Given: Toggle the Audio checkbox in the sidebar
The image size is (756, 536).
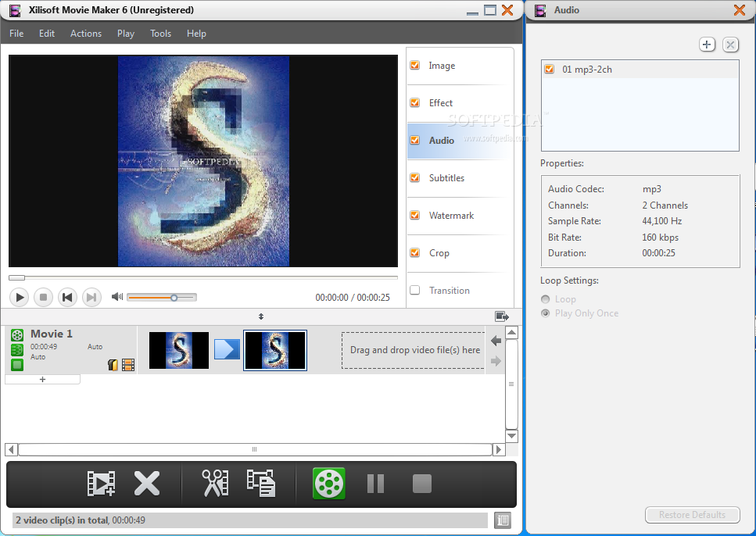Looking at the screenshot, I should [414, 141].
